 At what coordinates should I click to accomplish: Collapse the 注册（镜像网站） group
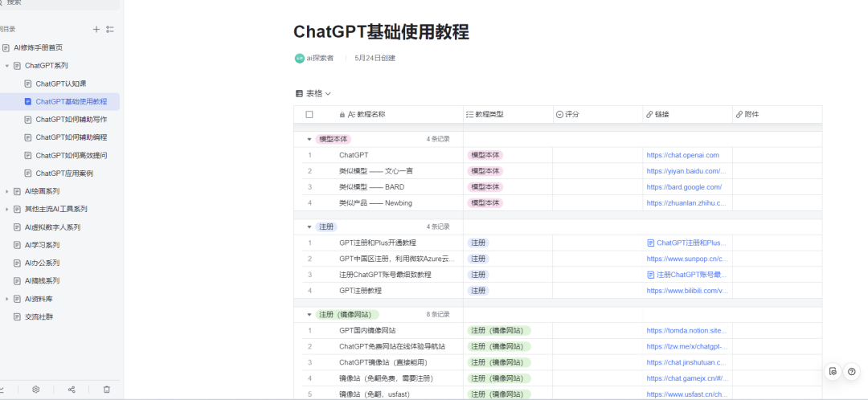click(309, 315)
